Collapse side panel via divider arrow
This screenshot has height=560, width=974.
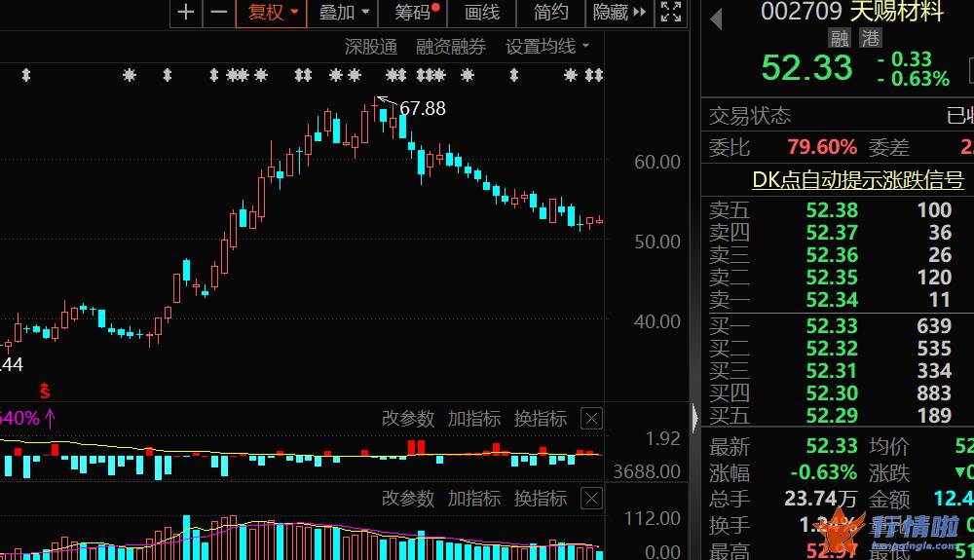[695, 418]
